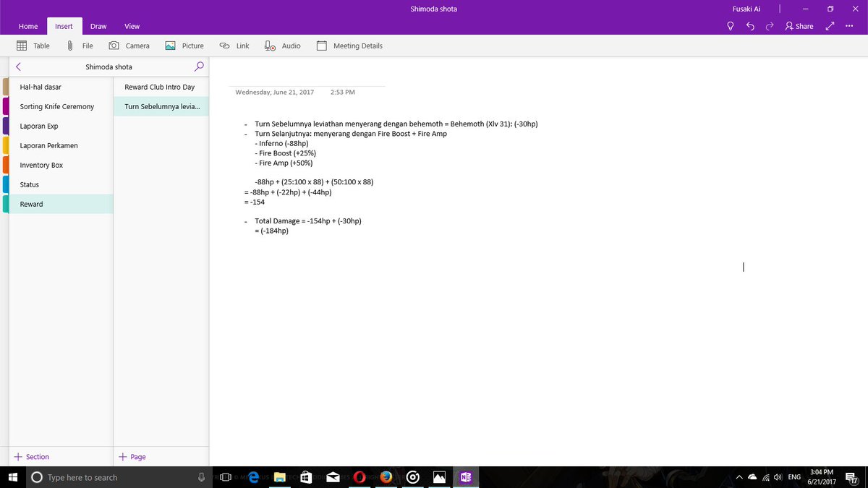Open the Photos app on the taskbar
868x488 pixels.
[x=439, y=477]
